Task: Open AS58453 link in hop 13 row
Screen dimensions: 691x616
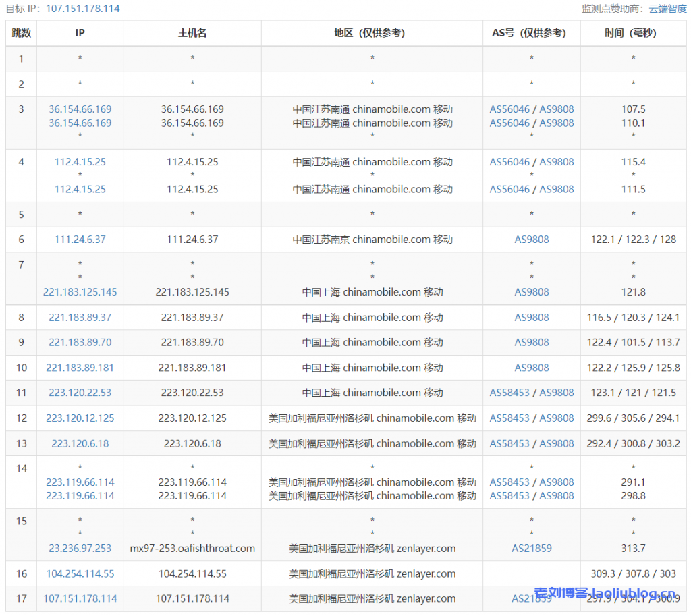Action: tap(509, 443)
